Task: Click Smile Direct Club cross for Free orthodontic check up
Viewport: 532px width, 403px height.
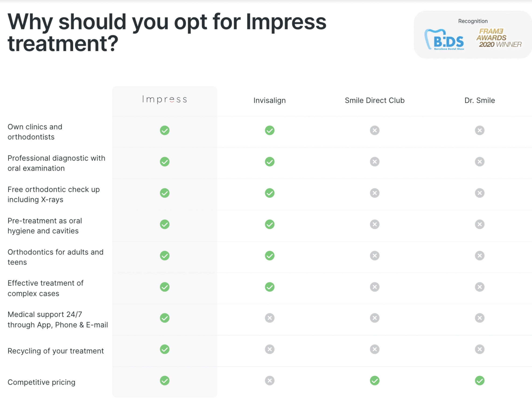Action: (374, 193)
